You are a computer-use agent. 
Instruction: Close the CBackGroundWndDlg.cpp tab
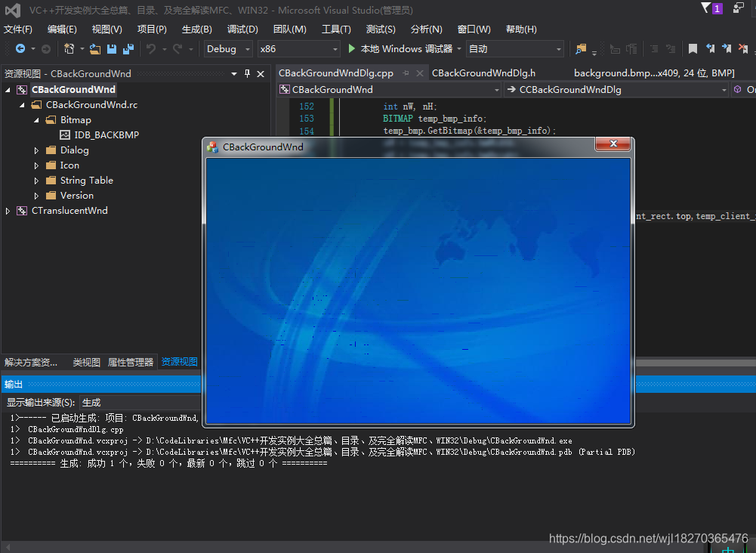click(419, 73)
